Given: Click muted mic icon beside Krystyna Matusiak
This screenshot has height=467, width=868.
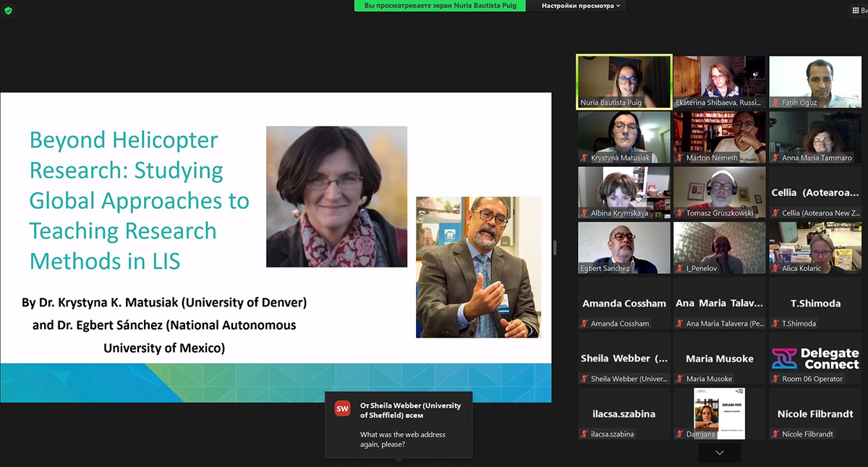Looking at the screenshot, I should click(x=584, y=158).
